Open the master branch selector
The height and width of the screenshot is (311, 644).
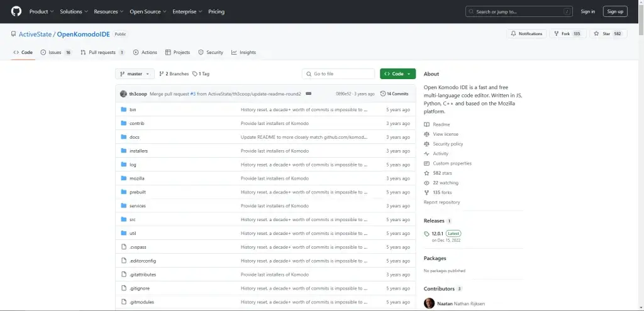pos(135,74)
